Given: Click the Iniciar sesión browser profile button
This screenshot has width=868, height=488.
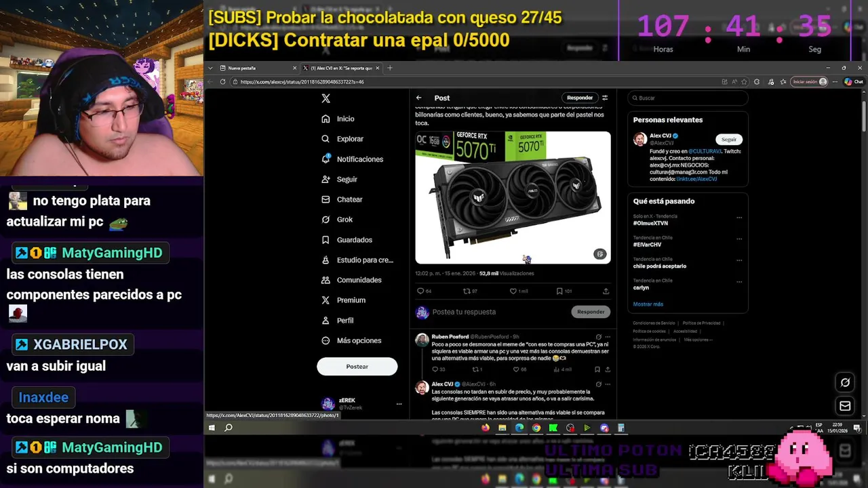Looking at the screenshot, I should 810,81.
